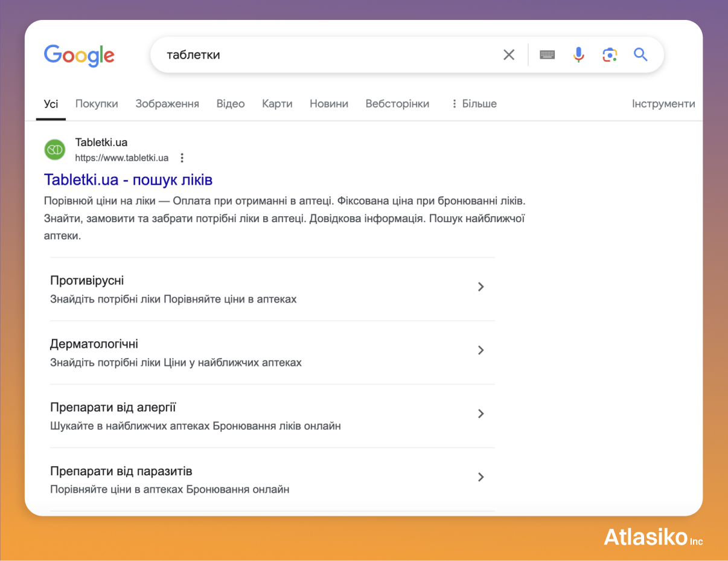The width and height of the screenshot is (728, 561).
Task: Open the Противірусні sitelink chevron
Action: pyautogui.click(x=481, y=287)
